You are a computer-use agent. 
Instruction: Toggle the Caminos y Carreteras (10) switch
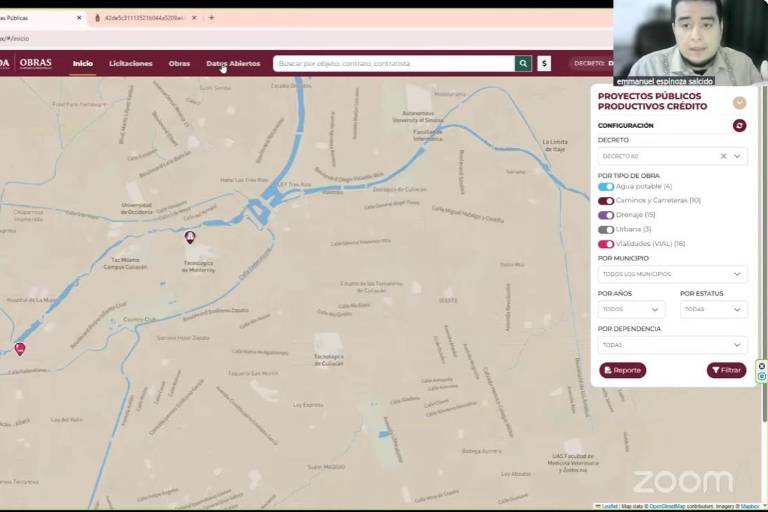(x=606, y=201)
